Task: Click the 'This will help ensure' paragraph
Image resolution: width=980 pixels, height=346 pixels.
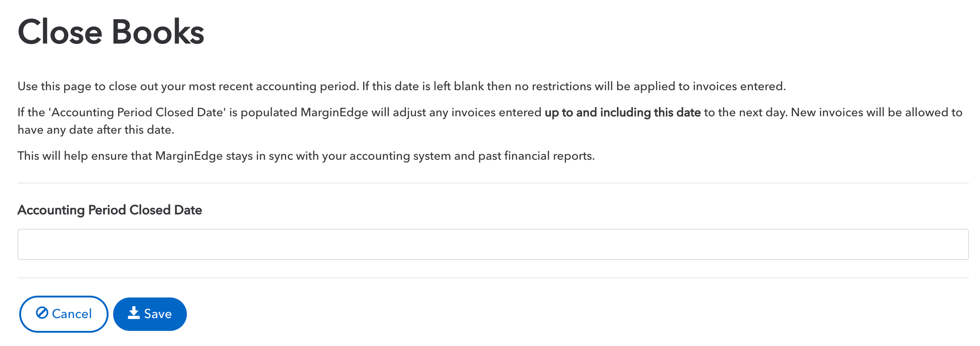Action: [306, 156]
